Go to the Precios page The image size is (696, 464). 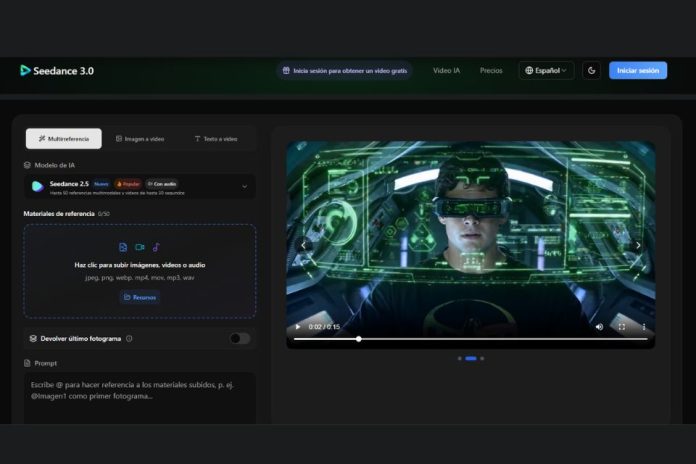491,71
